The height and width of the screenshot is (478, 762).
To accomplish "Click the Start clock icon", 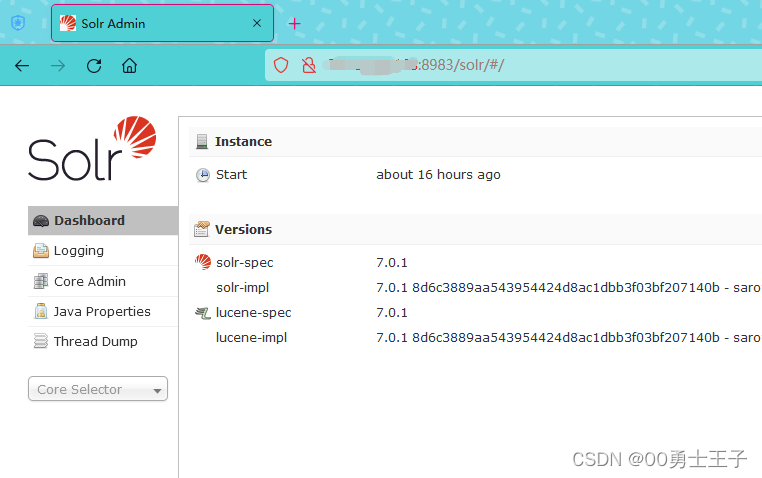I will pyautogui.click(x=203, y=175).
